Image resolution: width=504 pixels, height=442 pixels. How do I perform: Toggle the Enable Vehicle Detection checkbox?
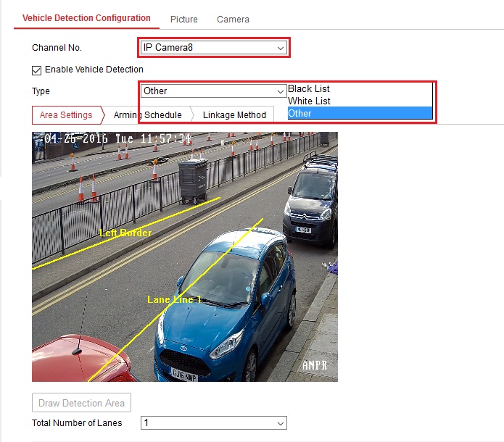(36, 70)
